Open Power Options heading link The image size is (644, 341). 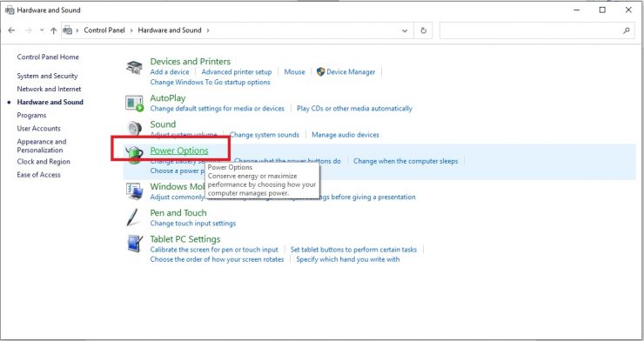[x=179, y=150]
